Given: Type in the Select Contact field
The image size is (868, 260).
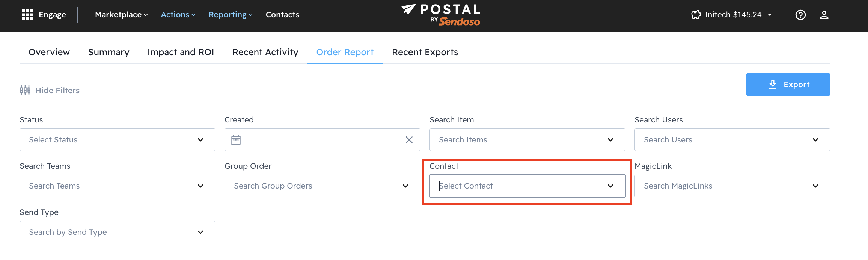Looking at the screenshot, I should coord(518,186).
